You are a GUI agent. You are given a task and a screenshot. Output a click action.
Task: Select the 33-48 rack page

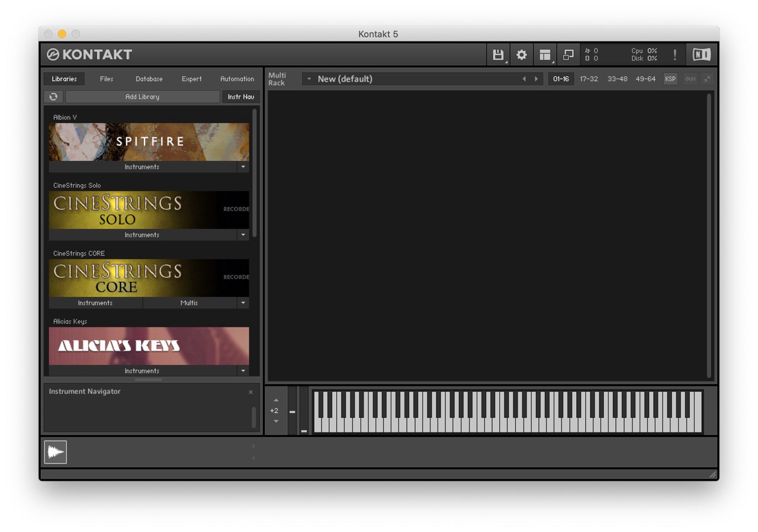(x=617, y=79)
